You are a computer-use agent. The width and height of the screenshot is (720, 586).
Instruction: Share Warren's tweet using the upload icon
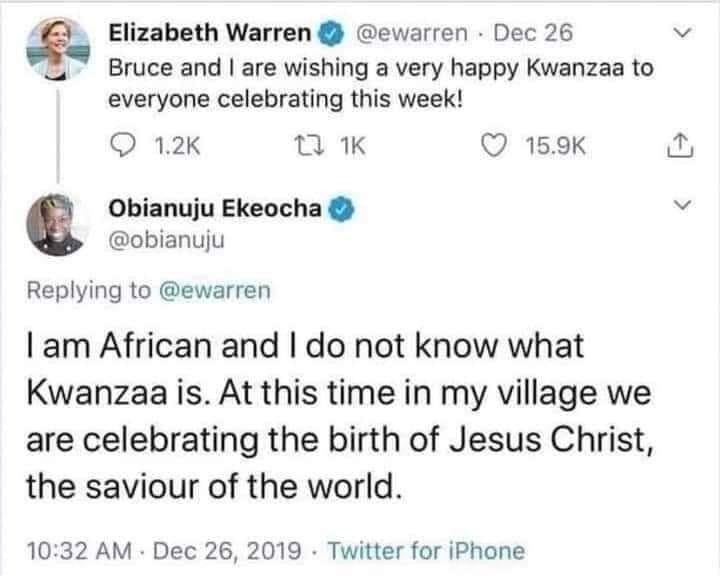click(680, 146)
